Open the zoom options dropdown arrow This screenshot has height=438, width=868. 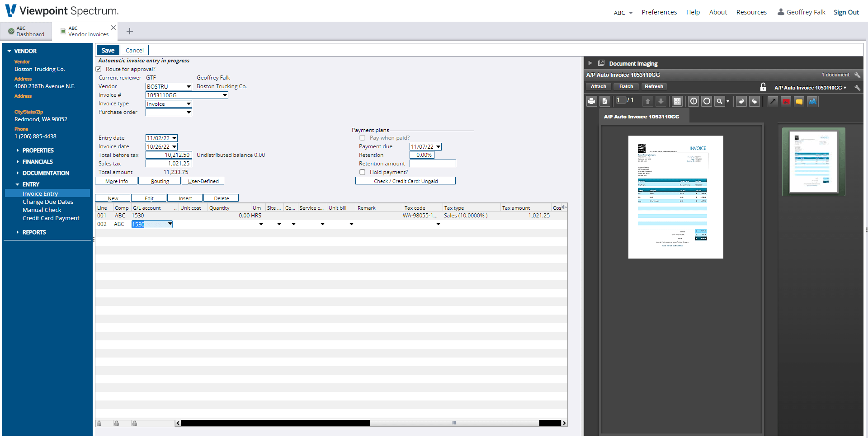point(727,101)
